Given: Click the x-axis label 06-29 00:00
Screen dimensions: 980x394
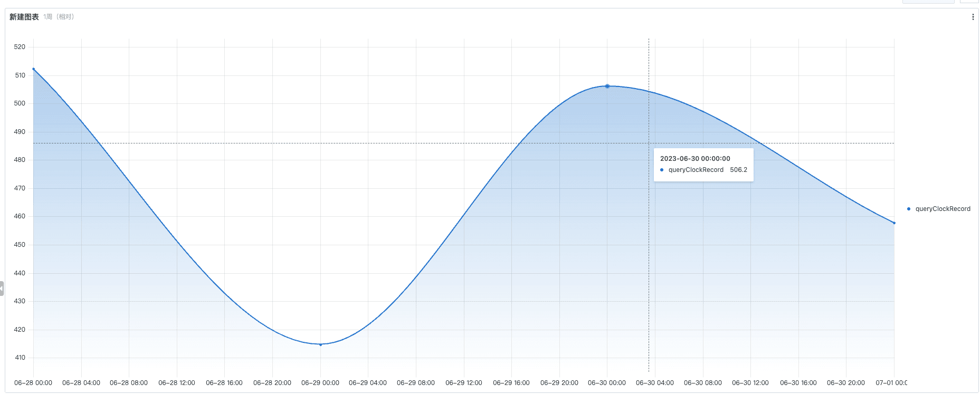Looking at the screenshot, I should click(x=320, y=383).
